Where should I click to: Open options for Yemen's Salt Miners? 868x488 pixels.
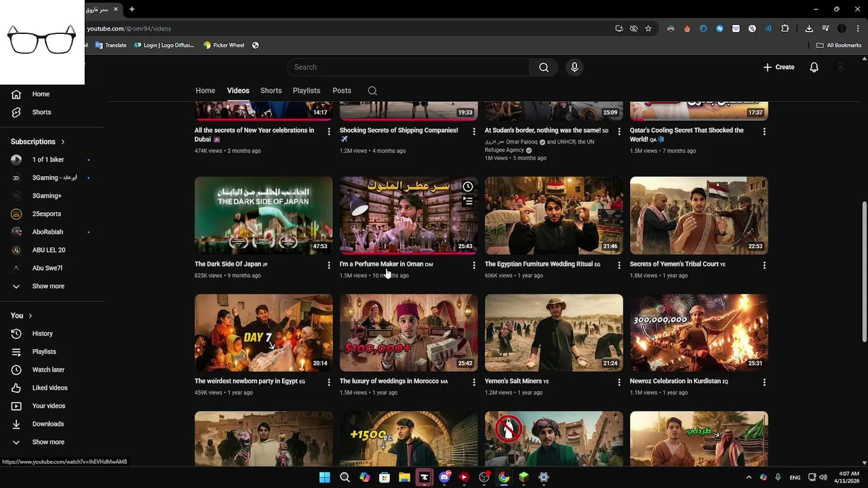pyautogui.click(x=619, y=382)
